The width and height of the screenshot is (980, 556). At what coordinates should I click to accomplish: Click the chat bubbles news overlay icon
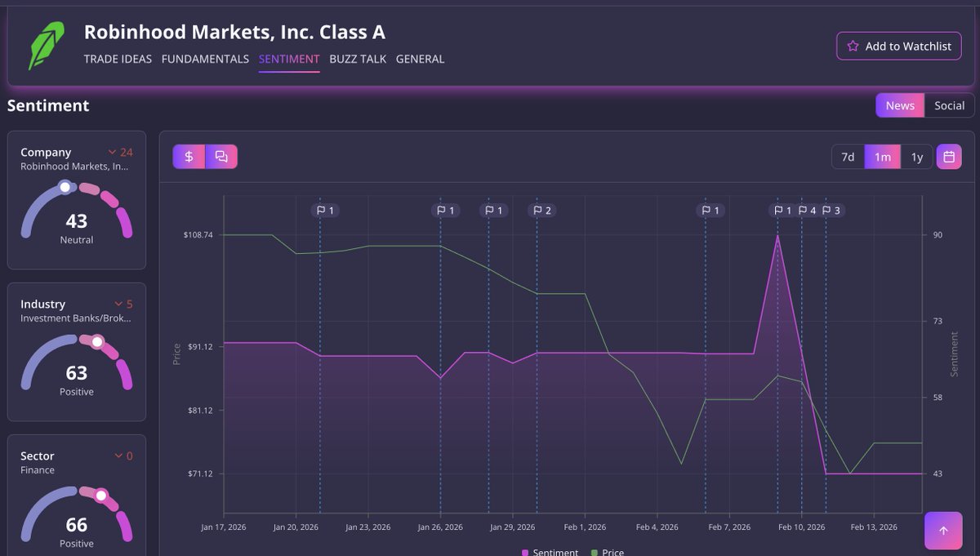221,155
